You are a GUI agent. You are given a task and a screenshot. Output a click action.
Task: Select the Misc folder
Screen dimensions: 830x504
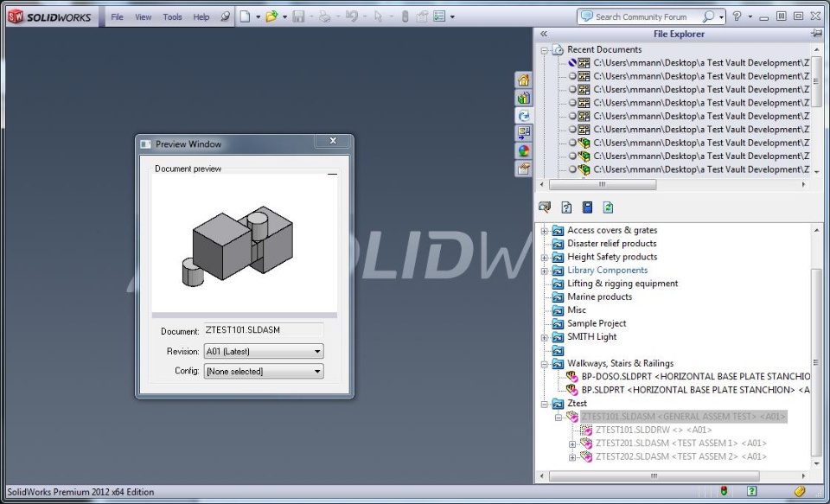[577, 309]
